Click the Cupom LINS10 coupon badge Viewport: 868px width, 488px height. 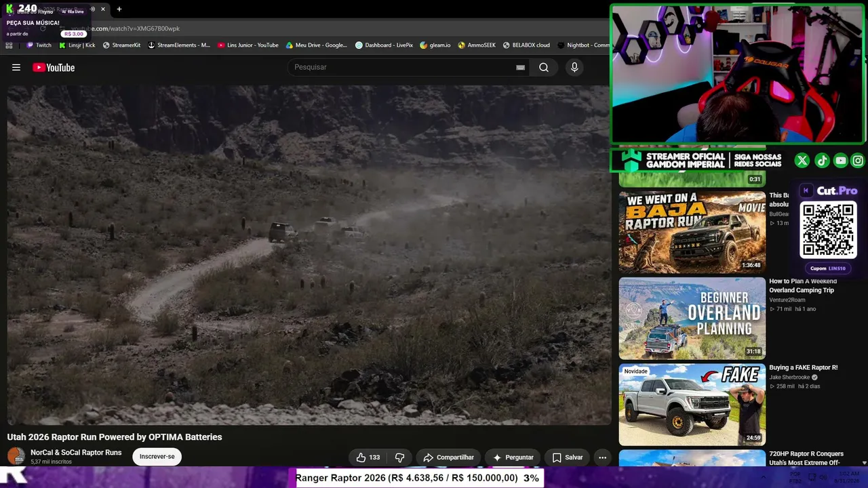pyautogui.click(x=828, y=268)
